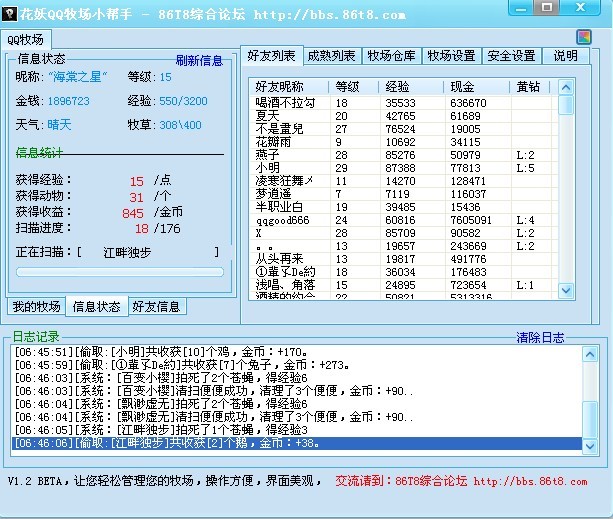
Task: Click 清除日志 to clear the log
Action: click(540, 337)
